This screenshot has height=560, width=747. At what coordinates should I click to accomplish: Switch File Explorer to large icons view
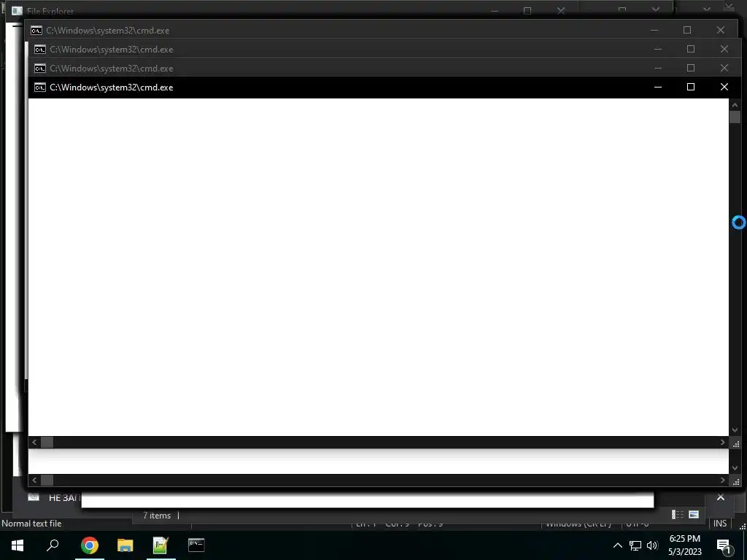click(x=694, y=514)
